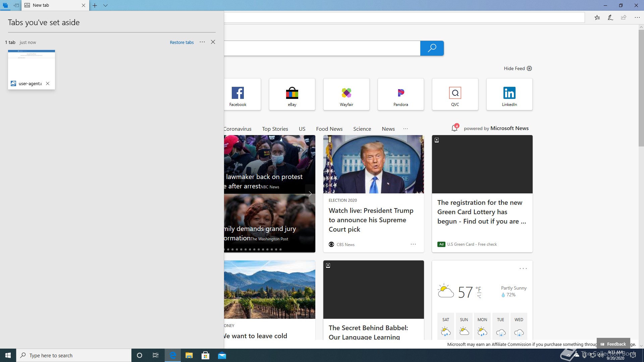Open weather card options ellipsis
The image size is (644, 362).
pos(523,268)
